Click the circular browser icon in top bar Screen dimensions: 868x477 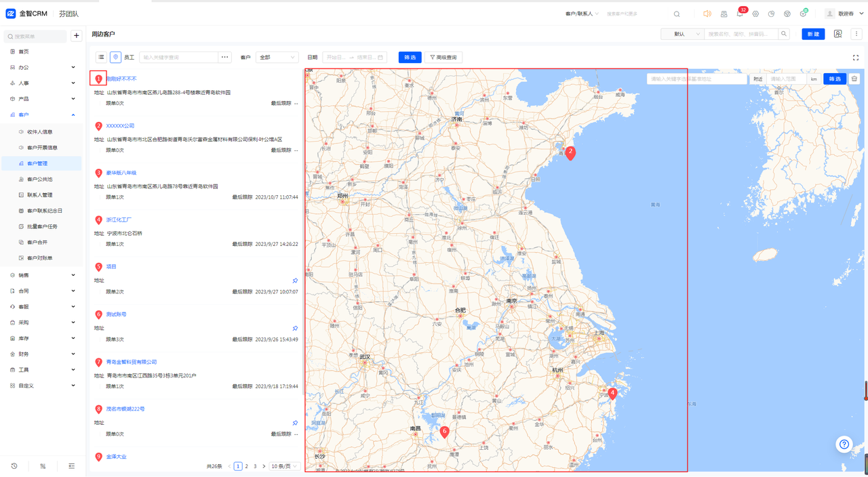(787, 14)
